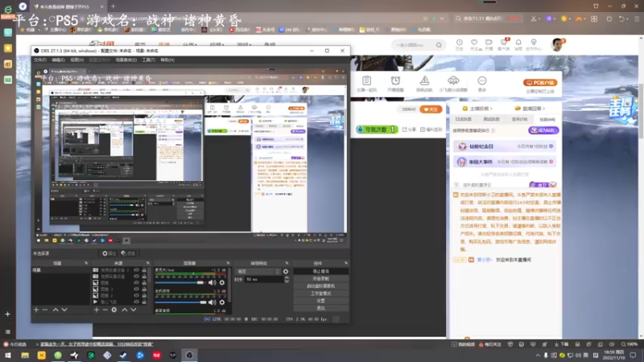The image size is (644, 362).
Task: Open 麦克风/Aux audio settings gear
Action: (x=222, y=282)
